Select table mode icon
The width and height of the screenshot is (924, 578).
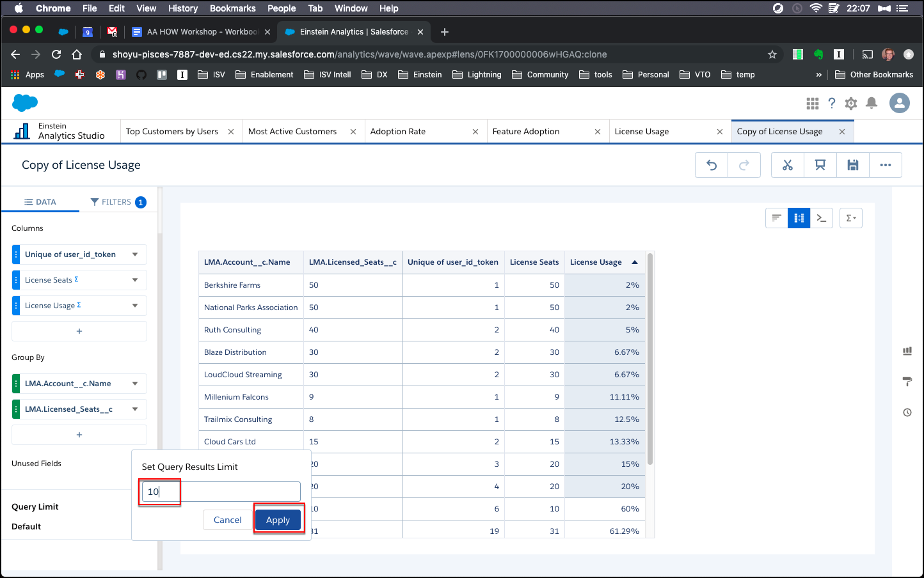tap(799, 218)
